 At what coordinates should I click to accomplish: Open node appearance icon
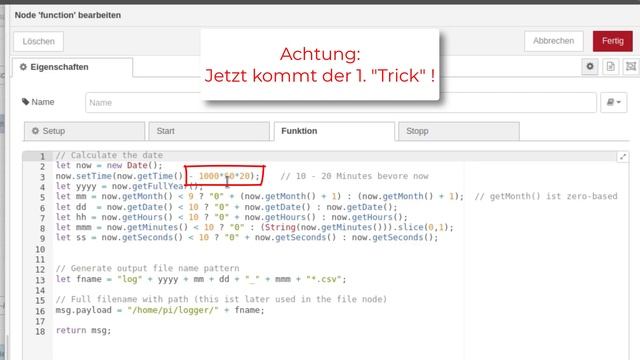coord(631,67)
